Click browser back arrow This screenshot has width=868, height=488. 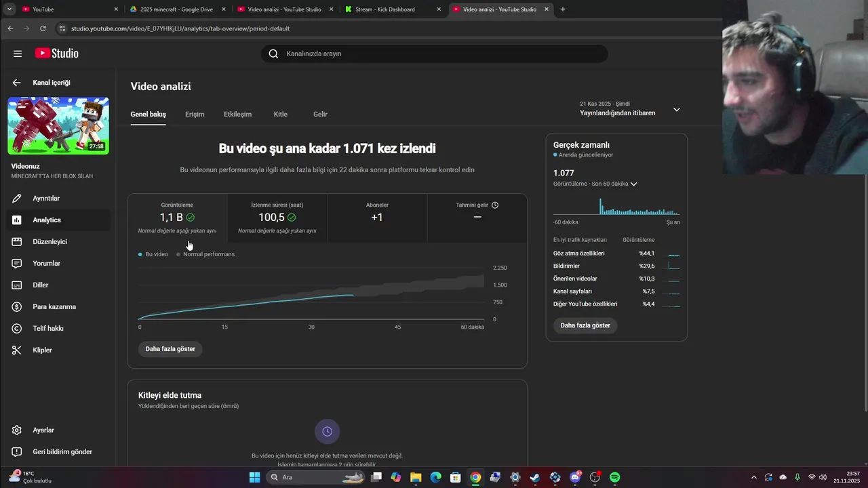pyautogui.click(x=10, y=28)
